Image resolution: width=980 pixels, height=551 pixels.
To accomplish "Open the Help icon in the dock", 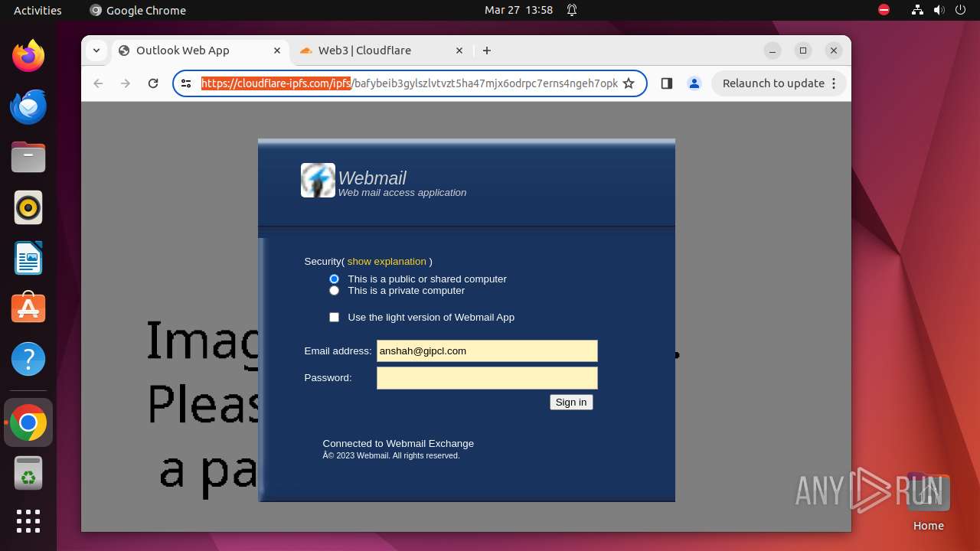I will [x=28, y=359].
